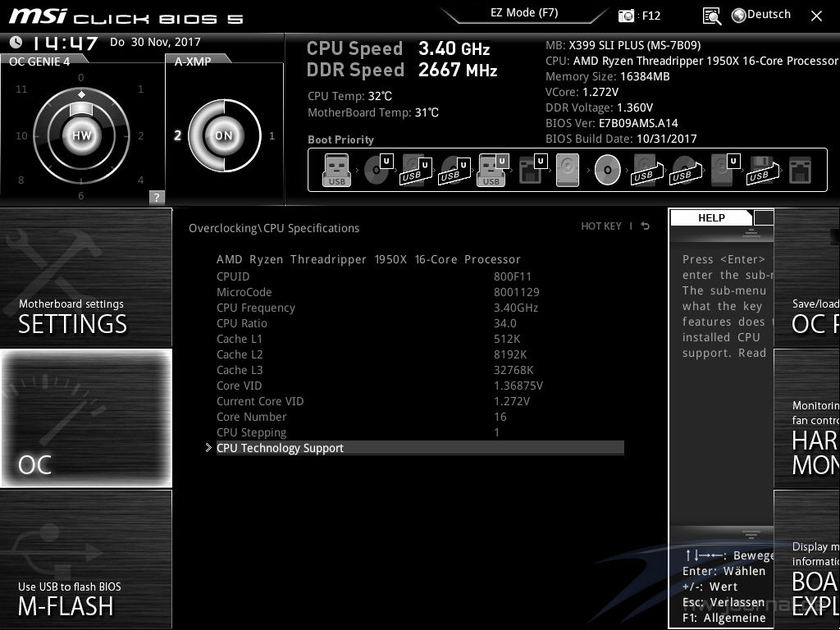
Task: Click the clock icon beside the time
Action: (16, 42)
